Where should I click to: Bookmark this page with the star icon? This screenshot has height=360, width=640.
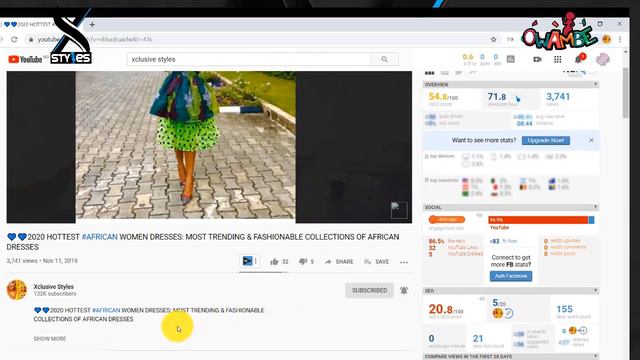pyautogui.click(x=493, y=39)
